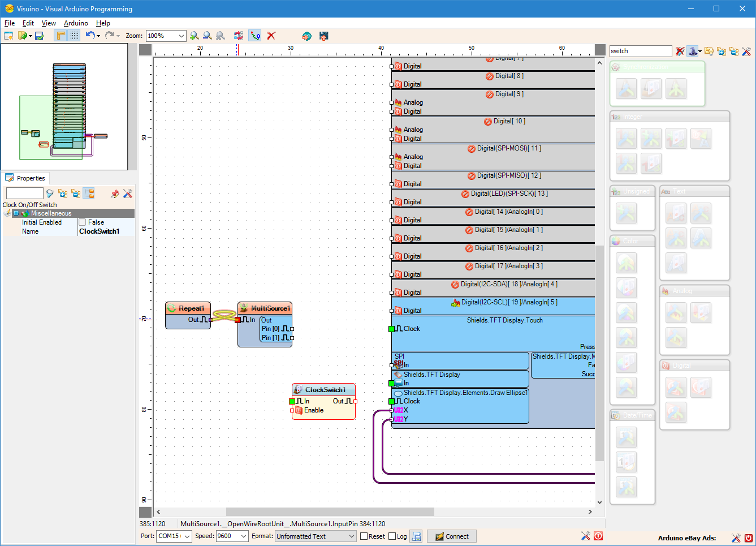Image resolution: width=756 pixels, height=546 pixels.
Task: Open the Zoom level dropdown showing 100%
Action: (x=182, y=35)
